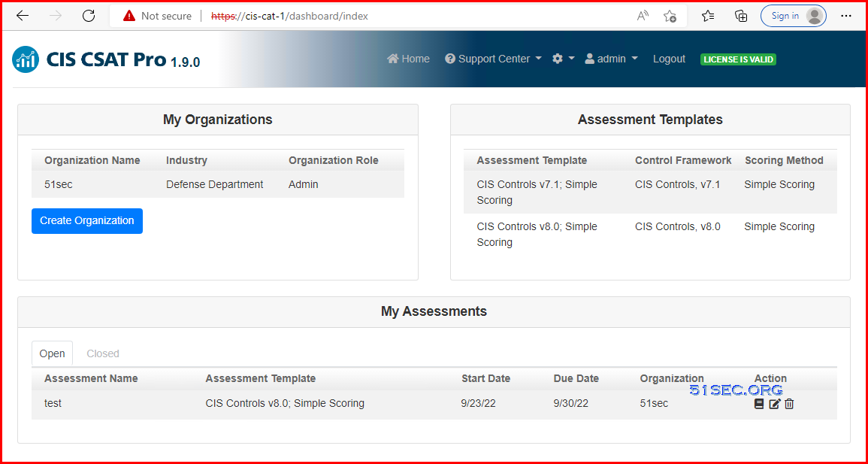
Task: Click the CIS Controls, v8.0 framework cell
Action: tap(678, 226)
